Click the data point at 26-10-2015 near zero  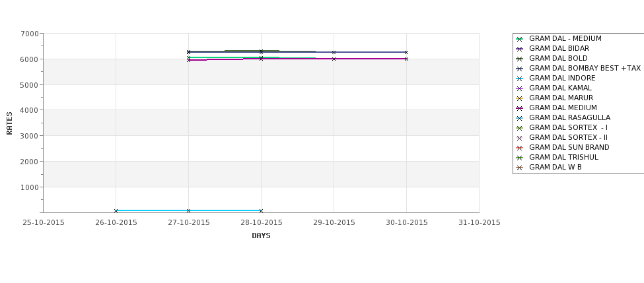[116, 210]
